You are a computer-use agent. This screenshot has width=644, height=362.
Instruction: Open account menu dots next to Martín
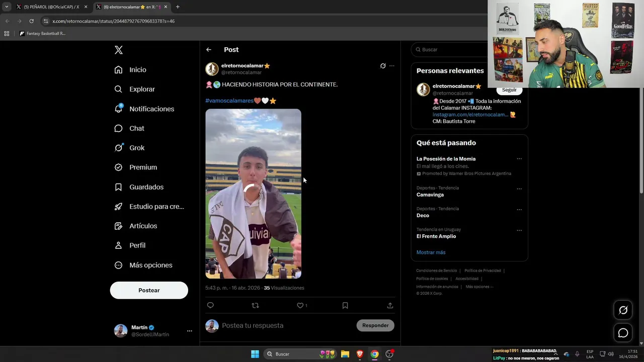pos(190,331)
